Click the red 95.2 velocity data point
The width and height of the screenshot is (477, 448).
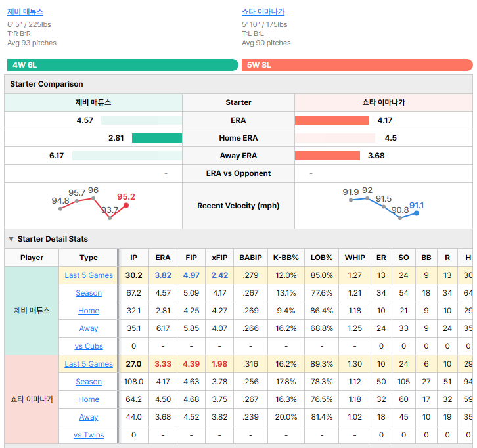tap(126, 206)
